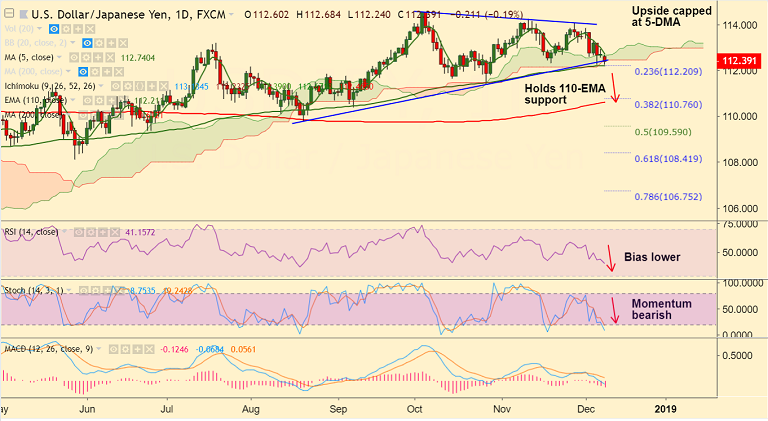Image resolution: width=768 pixels, height=421 pixels.
Task: Show the hidden BB (20, close, 2) via eye
Action: pyautogui.click(x=87, y=43)
